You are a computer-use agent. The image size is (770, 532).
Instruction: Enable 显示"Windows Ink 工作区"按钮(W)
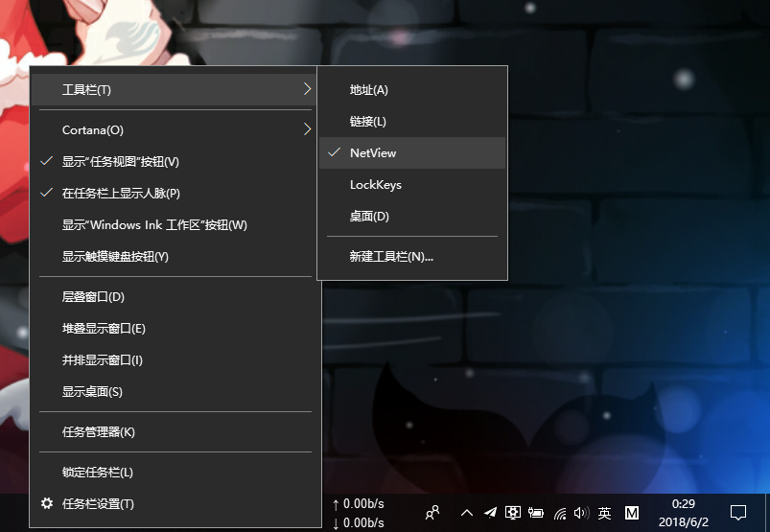point(175,224)
